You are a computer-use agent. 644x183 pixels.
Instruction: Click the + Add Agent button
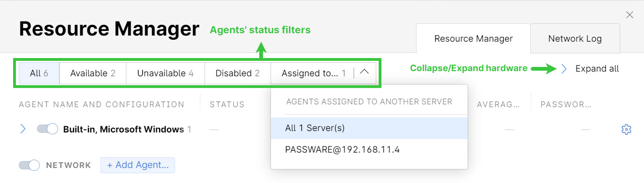[138, 165]
